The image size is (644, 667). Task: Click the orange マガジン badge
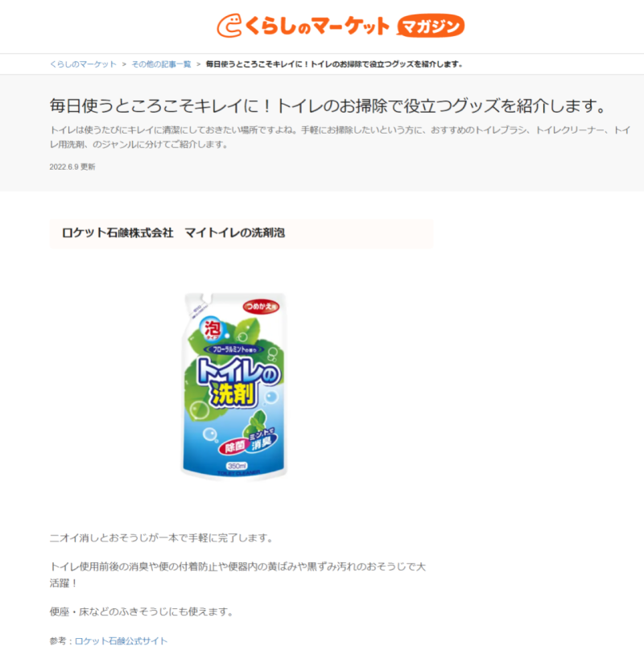pyautogui.click(x=431, y=27)
